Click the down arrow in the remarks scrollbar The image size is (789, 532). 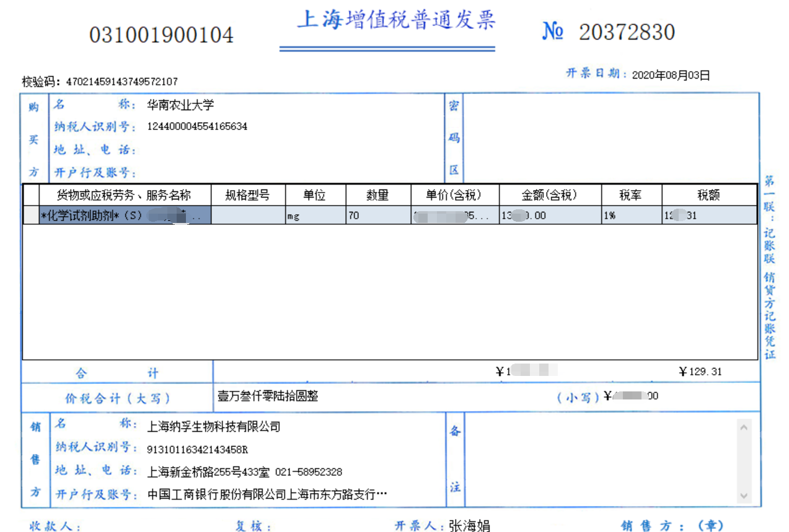coord(744,495)
